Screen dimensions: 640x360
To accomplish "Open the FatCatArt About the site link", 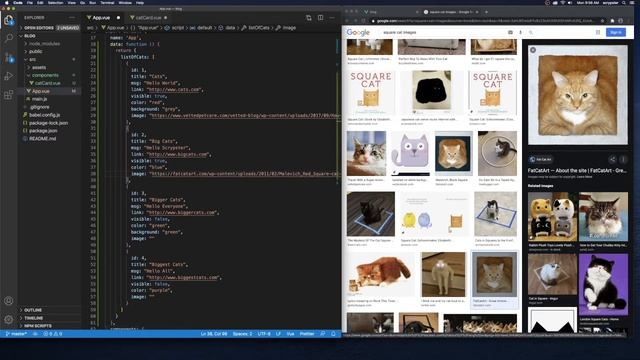I will (x=577, y=171).
